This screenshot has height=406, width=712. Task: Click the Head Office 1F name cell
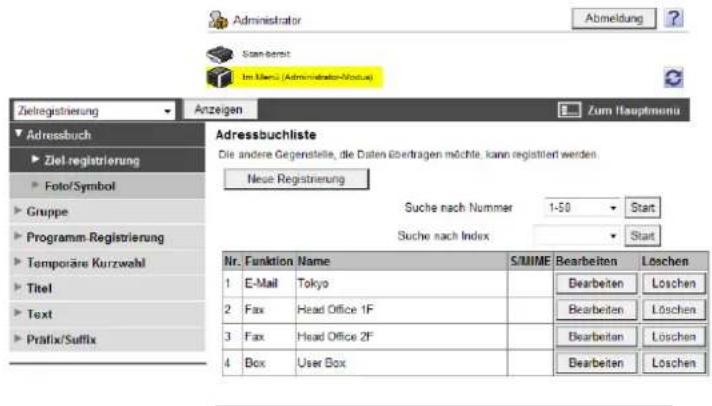click(401, 310)
